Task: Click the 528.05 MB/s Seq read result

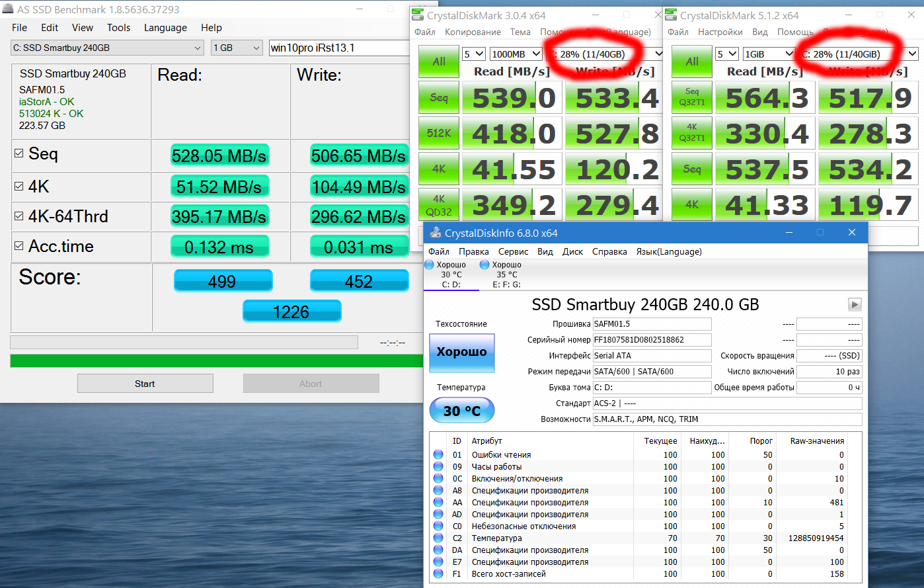Action: (x=219, y=156)
